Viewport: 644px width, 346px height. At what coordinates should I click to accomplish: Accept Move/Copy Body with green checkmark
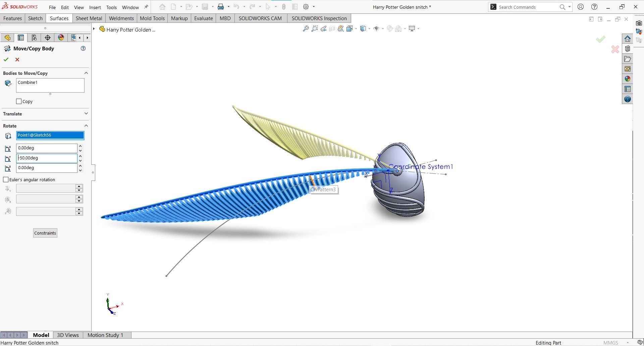coord(6,59)
